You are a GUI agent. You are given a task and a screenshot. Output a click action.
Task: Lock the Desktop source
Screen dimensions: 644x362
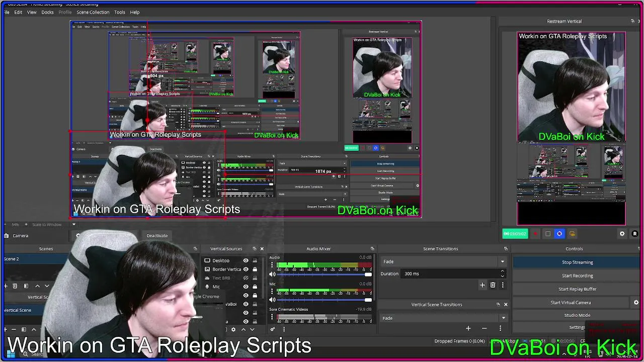point(255,260)
